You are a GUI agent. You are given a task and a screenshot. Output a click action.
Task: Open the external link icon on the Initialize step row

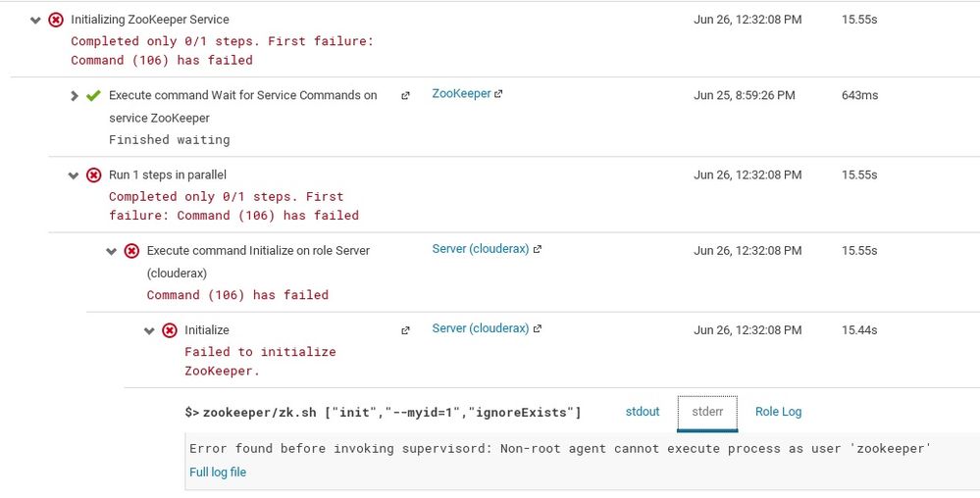click(x=405, y=331)
